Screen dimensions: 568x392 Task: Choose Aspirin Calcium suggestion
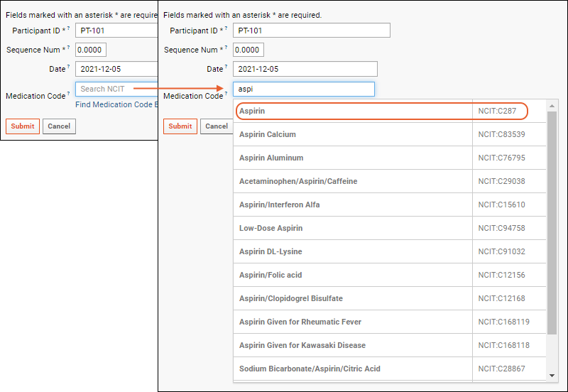pyautogui.click(x=389, y=134)
